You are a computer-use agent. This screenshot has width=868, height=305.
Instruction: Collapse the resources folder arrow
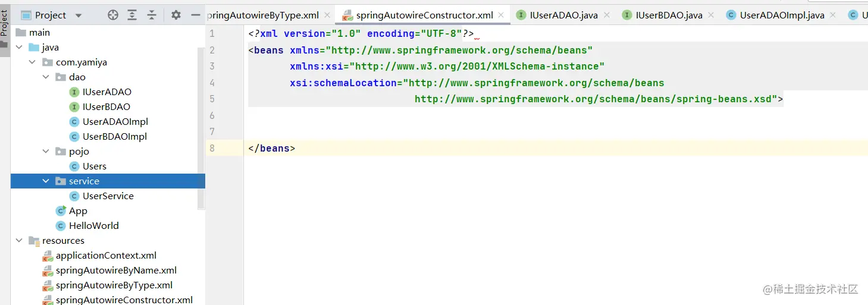pos(19,241)
